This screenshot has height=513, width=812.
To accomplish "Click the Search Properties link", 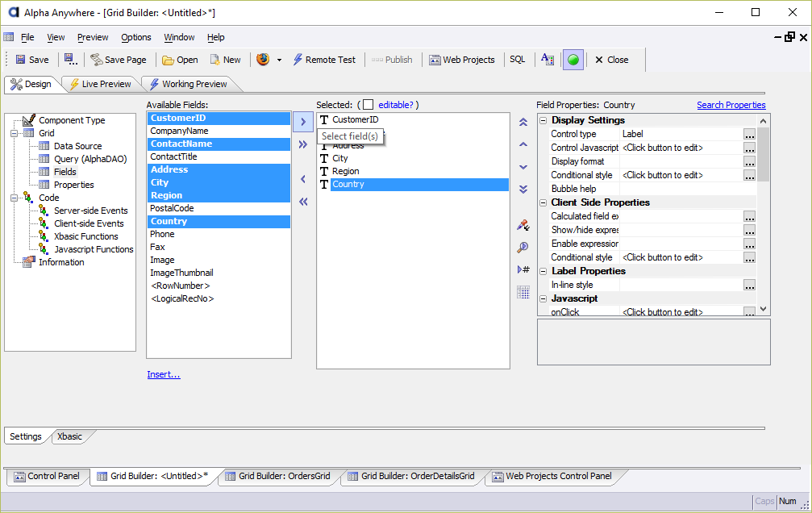I will coord(731,105).
